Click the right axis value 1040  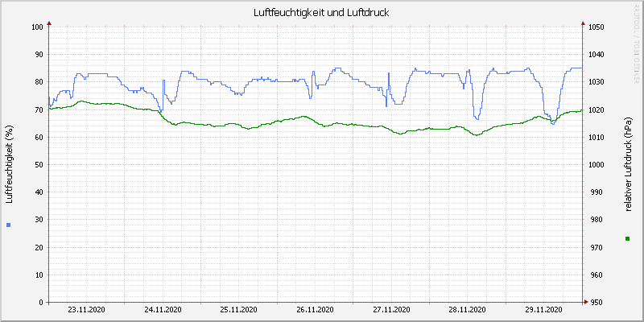(x=597, y=55)
